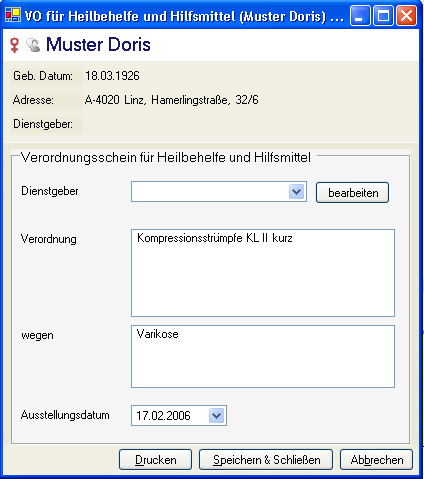Click the female gender symbol icon
The width and height of the screenshot is (424, 479).
coord(14,45)
